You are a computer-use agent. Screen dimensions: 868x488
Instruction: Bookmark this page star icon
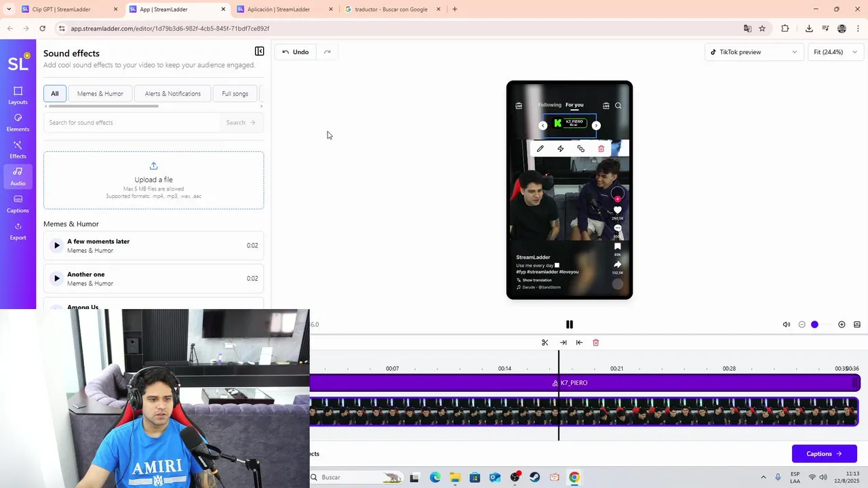762,28
